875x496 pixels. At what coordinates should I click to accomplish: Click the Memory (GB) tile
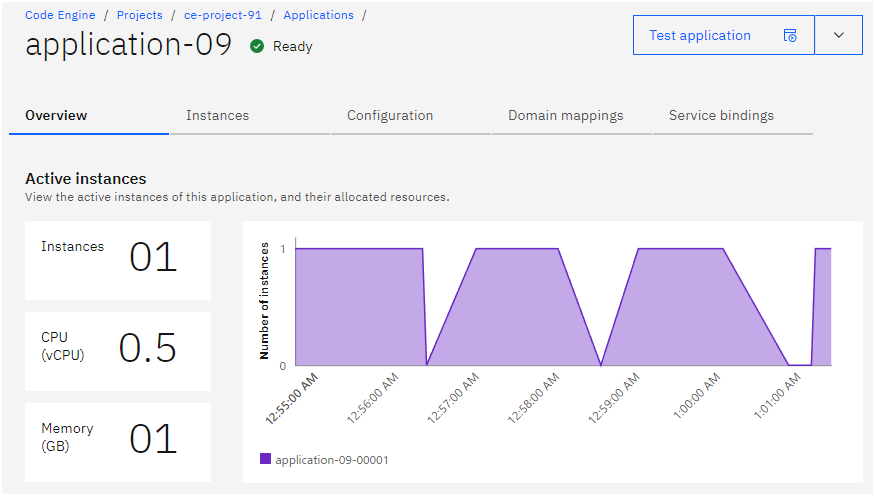pos(118,442)
